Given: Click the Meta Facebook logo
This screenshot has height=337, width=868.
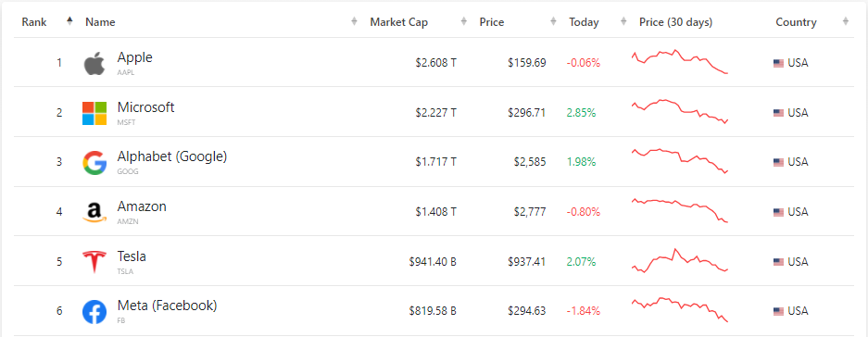Looking at the screenshot, I should coord(94,312).
